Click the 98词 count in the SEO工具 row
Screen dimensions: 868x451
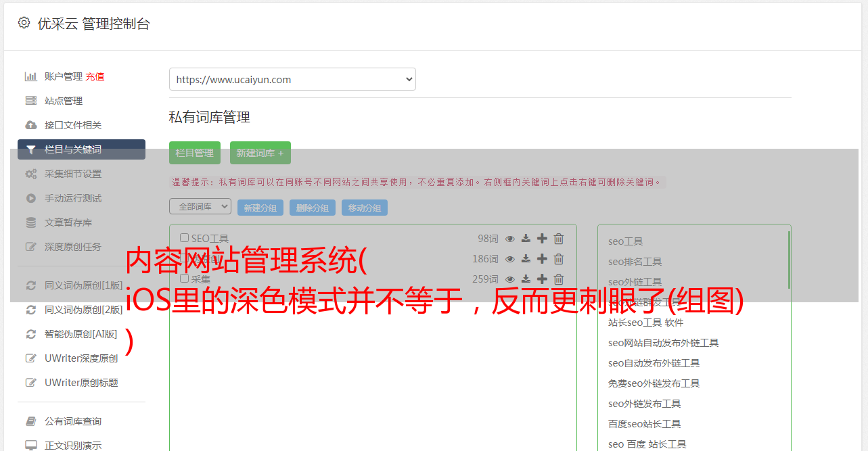tap(488, 239)
